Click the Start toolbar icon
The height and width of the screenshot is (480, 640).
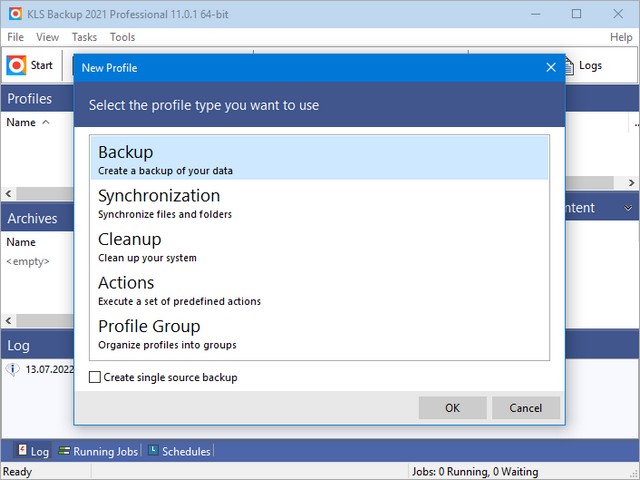pyautogui.click(x=16, y=66)
